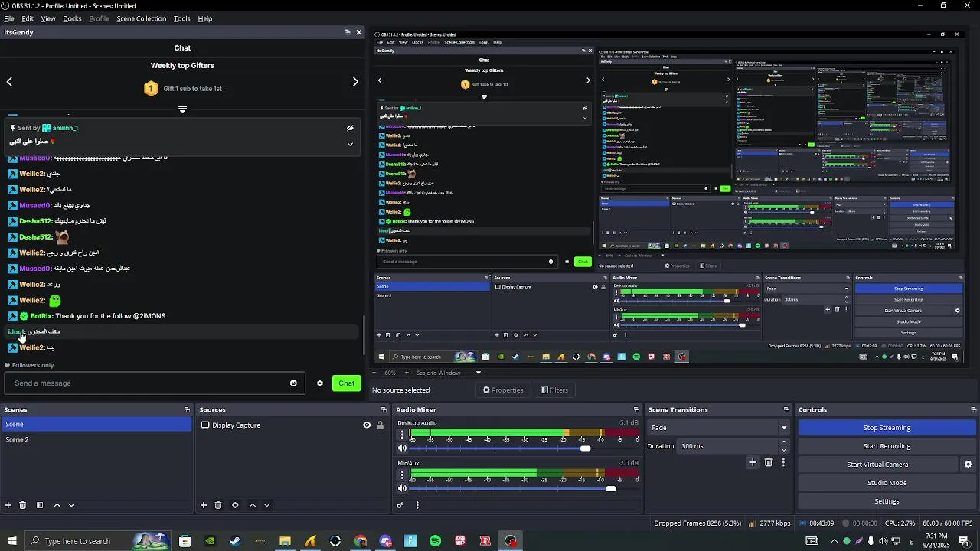Add a new scene with the plus icon
The width and height of the screenshot is (980, 551).
click(8, 505)
